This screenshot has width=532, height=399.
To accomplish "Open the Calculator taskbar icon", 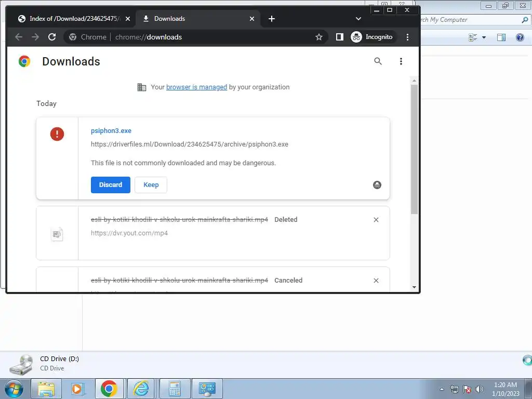I will [x=175, y=389].
